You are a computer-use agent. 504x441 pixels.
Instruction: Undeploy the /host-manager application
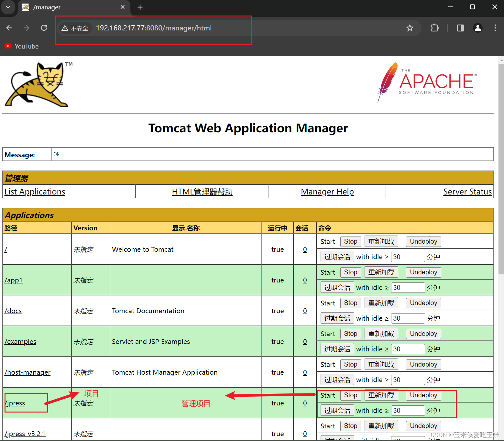[x=423, y=364]
